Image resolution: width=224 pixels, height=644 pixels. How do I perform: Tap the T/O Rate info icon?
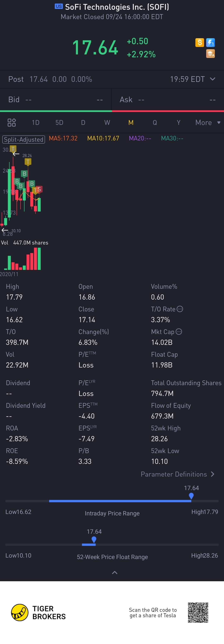[x=180, y=309]
